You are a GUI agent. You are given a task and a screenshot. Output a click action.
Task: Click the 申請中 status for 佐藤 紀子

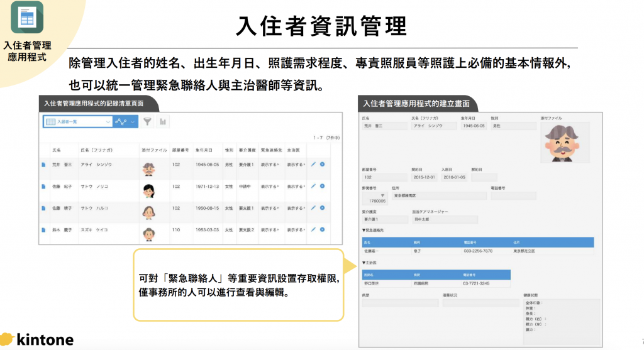coord(245,186)
